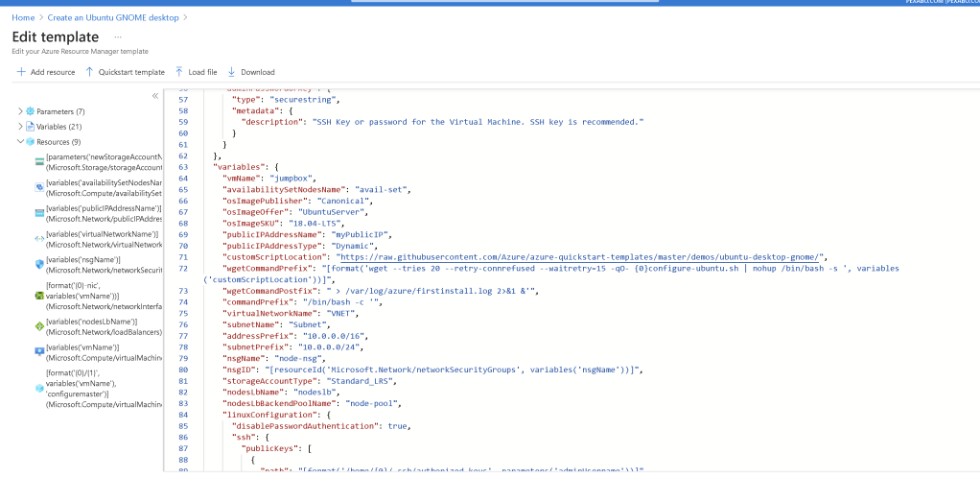Expand the Parameters (7) node chevron

coord(21,111)
